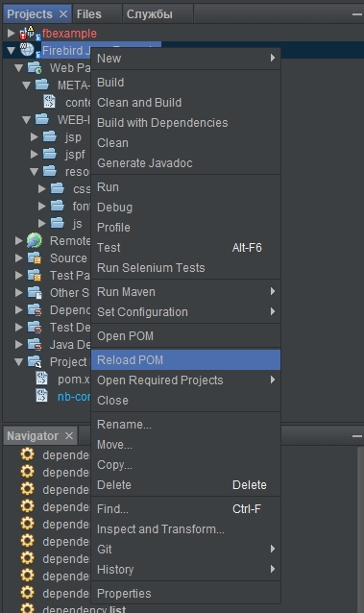Image resolution: width=364 pixels, height=613 pixels.
Task: Select the fbexample project name
Action: 69,34
